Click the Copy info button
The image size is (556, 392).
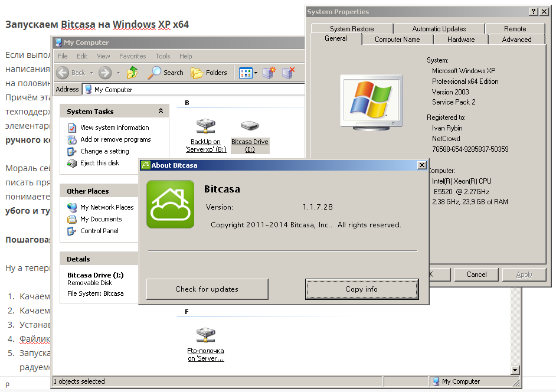[x=362, y=289]
